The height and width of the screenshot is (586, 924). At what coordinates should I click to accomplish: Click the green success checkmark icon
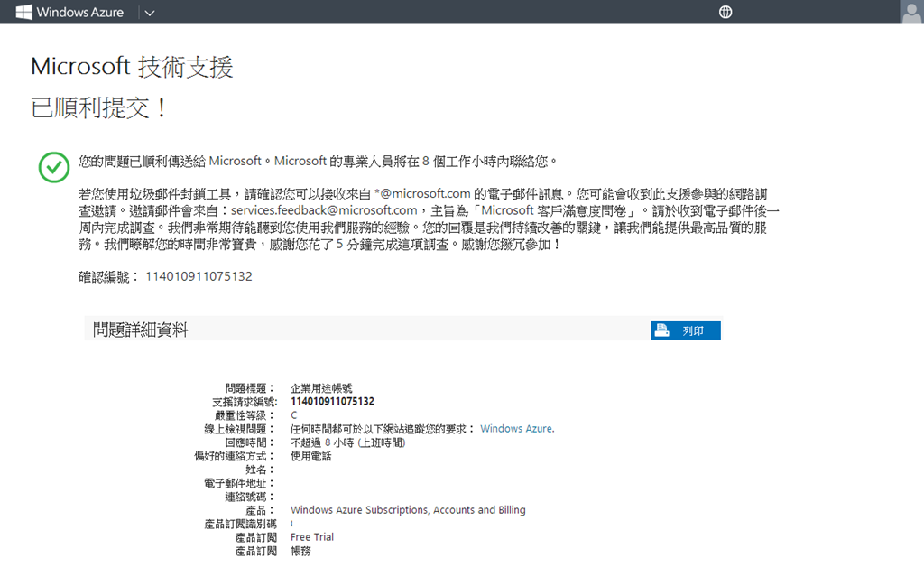[53, 167]
